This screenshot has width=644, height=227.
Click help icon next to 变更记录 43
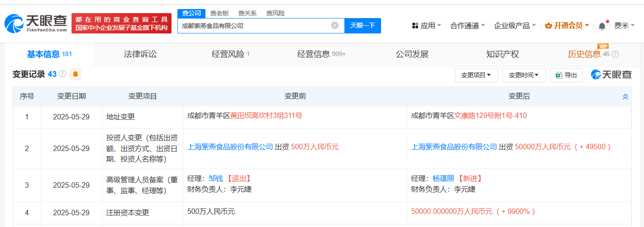point(62,74)
